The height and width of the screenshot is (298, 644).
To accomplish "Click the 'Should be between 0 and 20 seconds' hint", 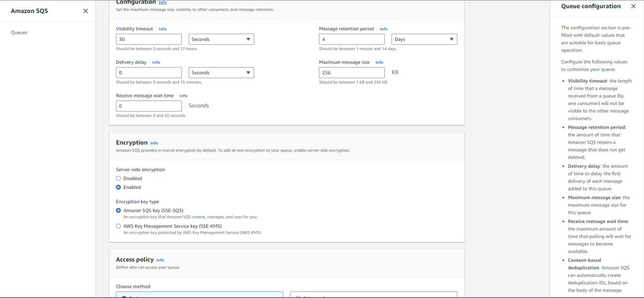I will [151, 115].
